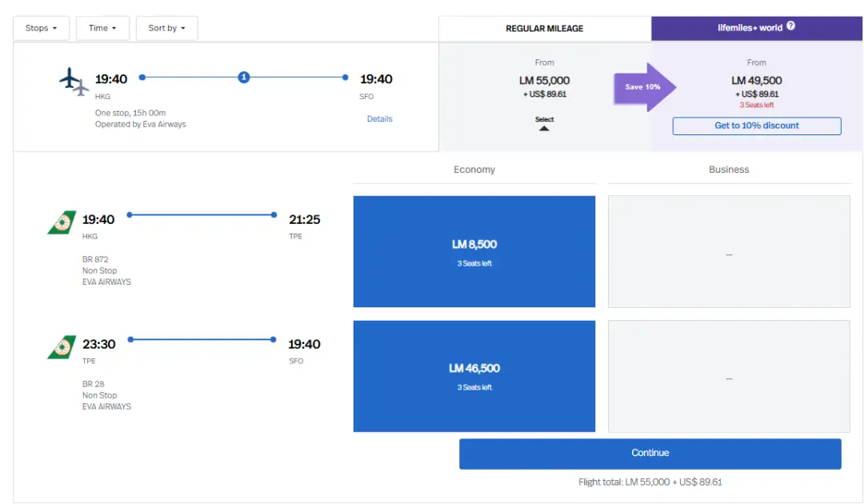
Task: Expand the Sort by dropdown
Action: (166, 28)
